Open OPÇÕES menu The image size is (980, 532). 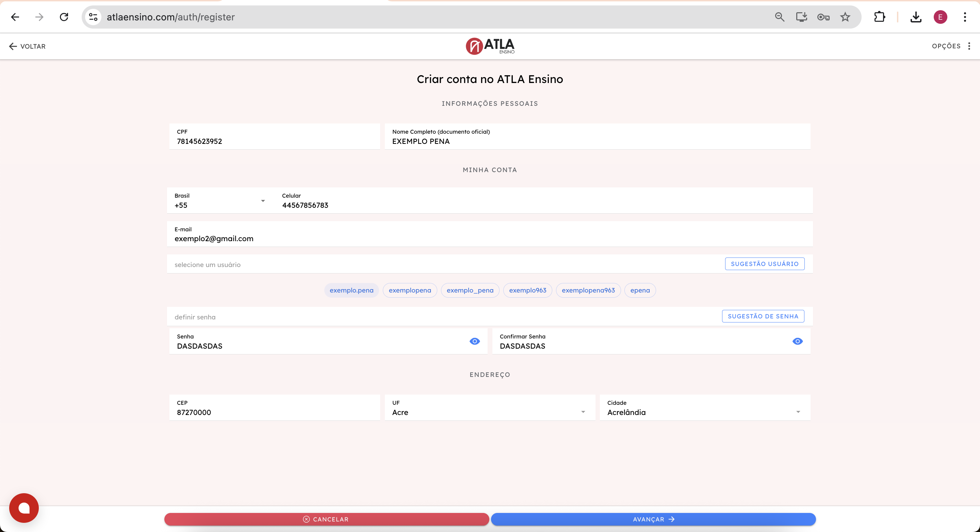pyautogui.click(x=951, y=46)
